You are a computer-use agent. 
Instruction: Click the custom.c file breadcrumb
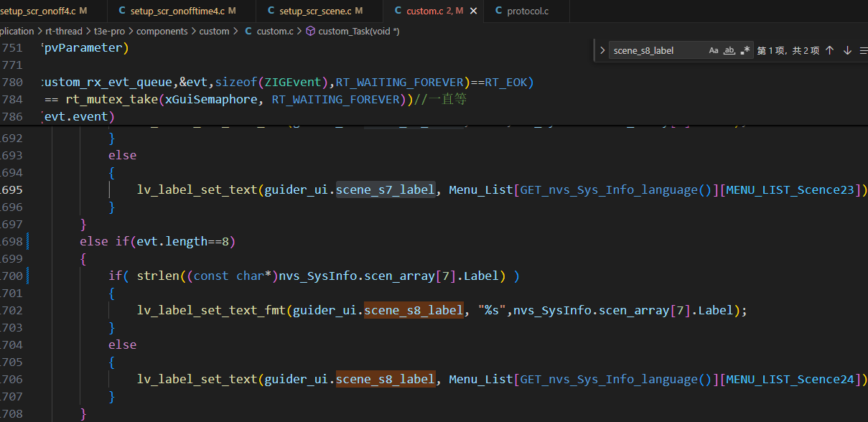click(274, 31)
